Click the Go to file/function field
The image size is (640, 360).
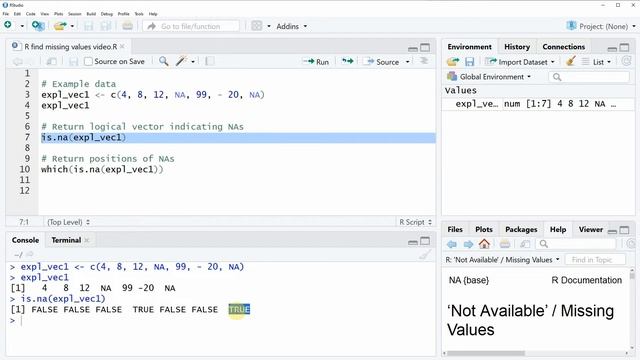[191, 26]
